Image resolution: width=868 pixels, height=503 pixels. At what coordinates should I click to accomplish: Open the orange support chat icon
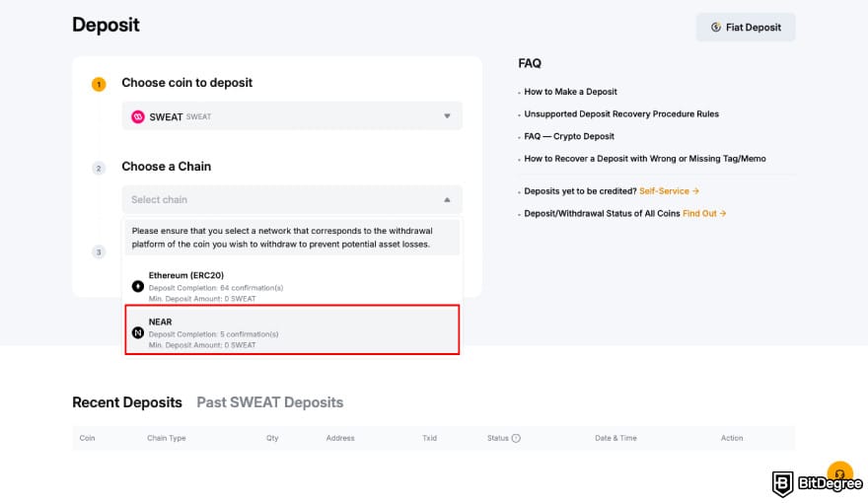(839, 473)
